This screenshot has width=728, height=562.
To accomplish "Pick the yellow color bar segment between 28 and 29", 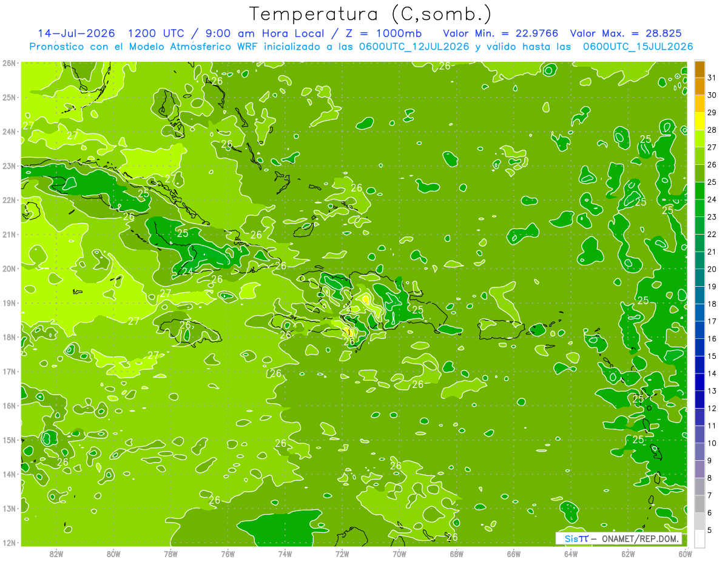I will click(699, 122).
